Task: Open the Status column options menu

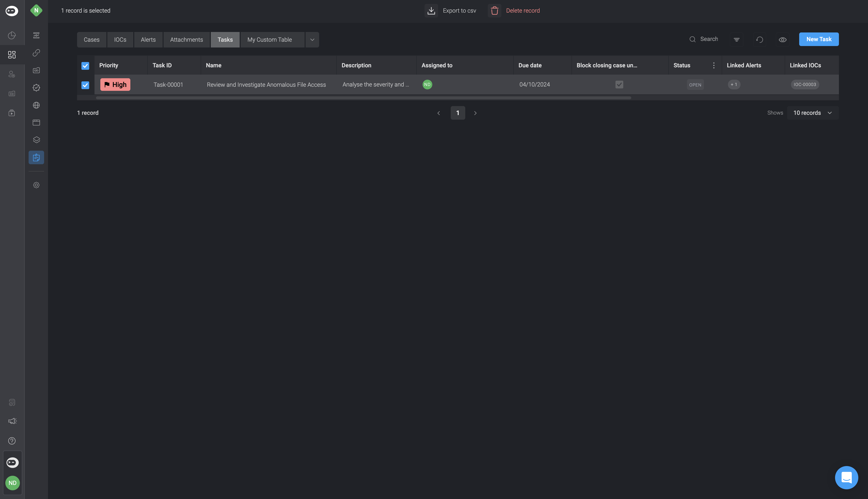Action: click(714, 65)
